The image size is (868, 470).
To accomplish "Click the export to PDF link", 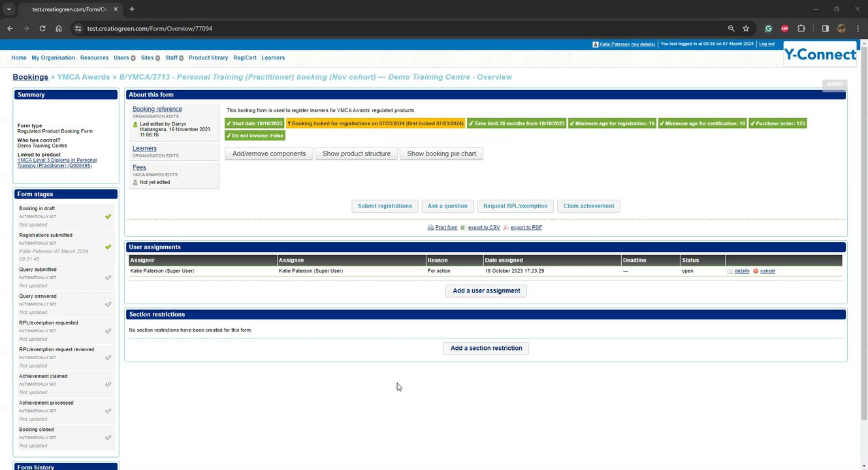I will (x=526, y=228).
